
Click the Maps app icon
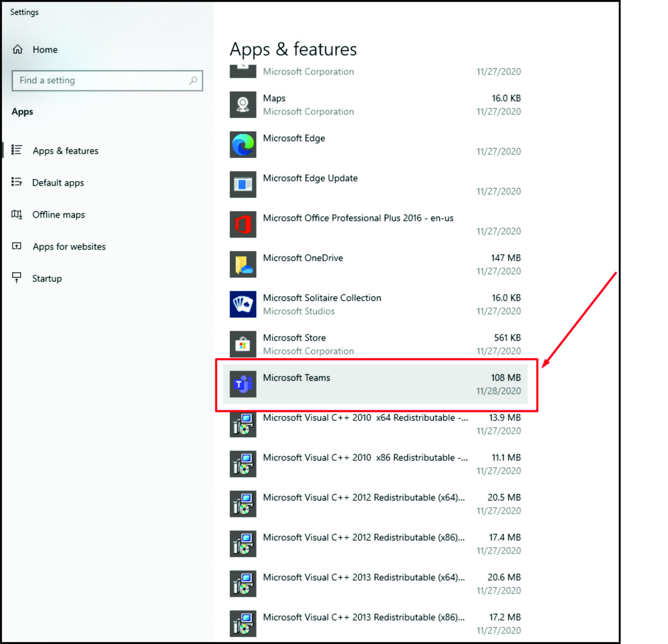coord(243,104)
